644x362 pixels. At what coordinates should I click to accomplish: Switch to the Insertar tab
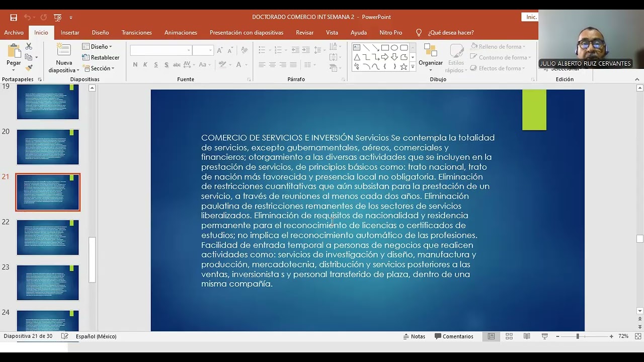pyautogui.click(x=70, y=33)
